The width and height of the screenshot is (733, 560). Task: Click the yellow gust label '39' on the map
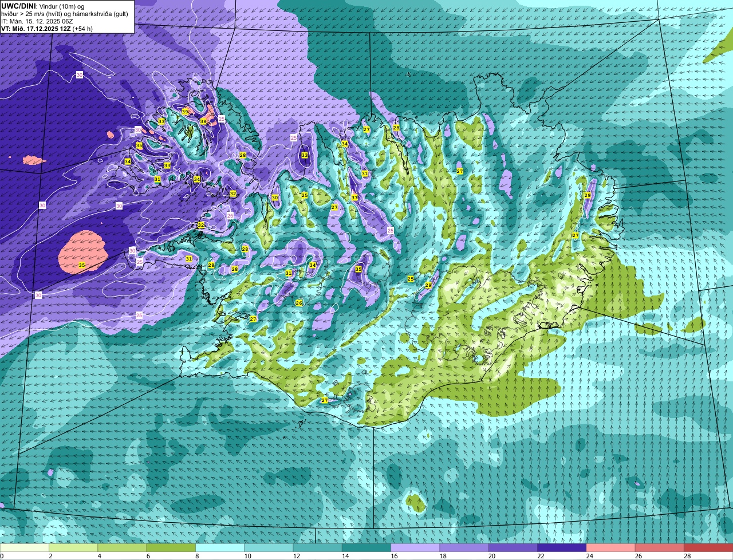coord(185,112)
